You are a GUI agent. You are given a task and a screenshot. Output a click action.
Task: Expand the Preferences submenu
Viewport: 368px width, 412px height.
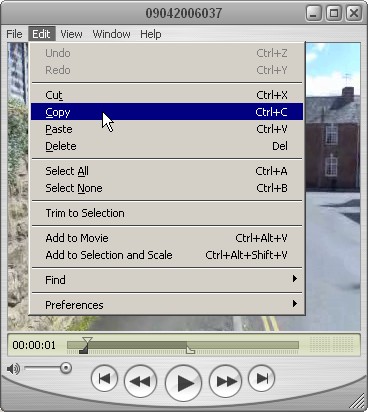[167, 305]
